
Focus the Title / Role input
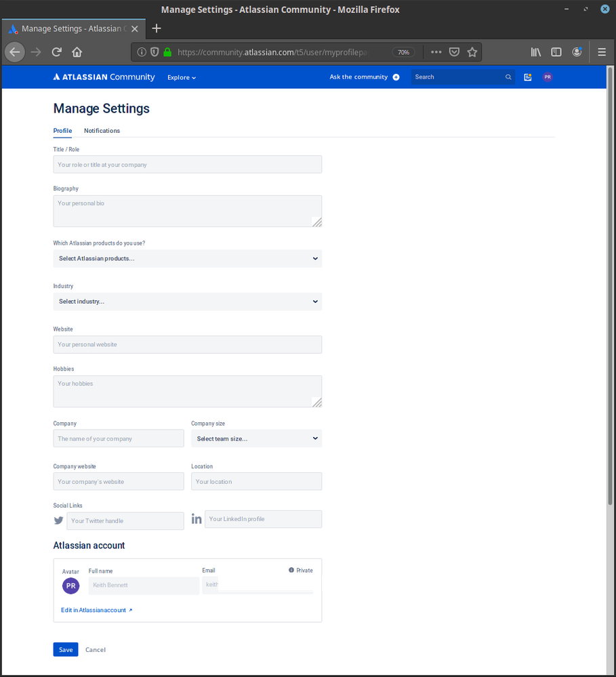[x=187, y=165]
